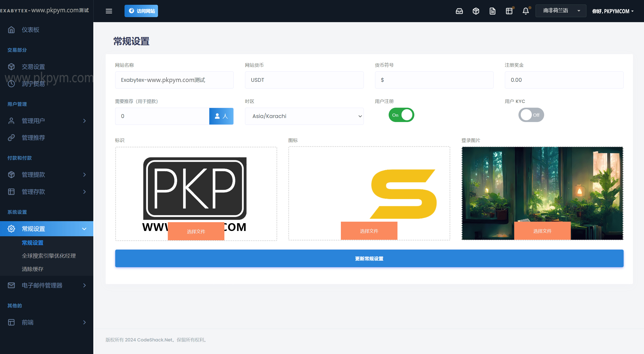The width and height of the screenshot is (644, 354).
Task: Open 管理推荐 menu item
Action: pos(47,138)
